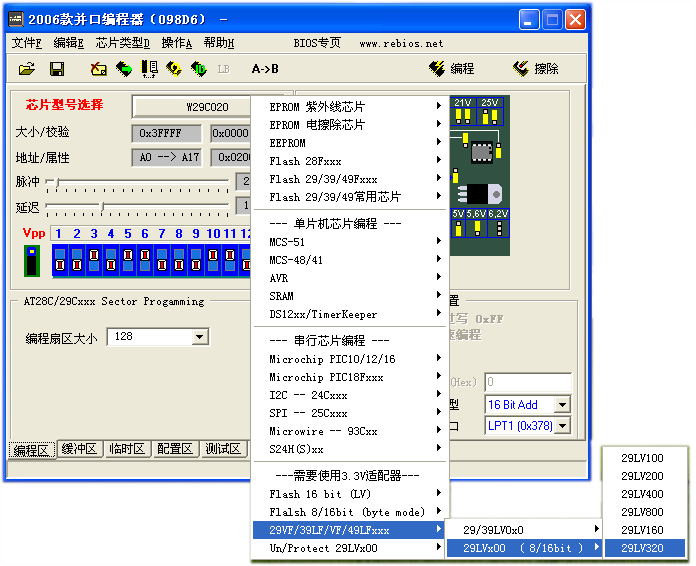Expand EPROM 紫外线芯片 submenu
The width and height of the screenshot is (696, 566).
tap(351, 107)
